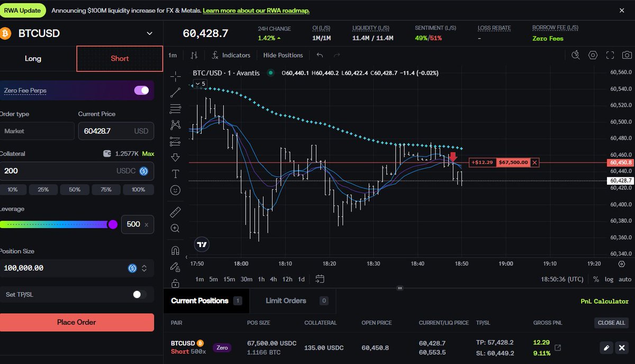Image resolution: width=635 pixels, height=364 pixels.
Task: Open the Fibonacci retracement tool
Action: coord(175,109)
